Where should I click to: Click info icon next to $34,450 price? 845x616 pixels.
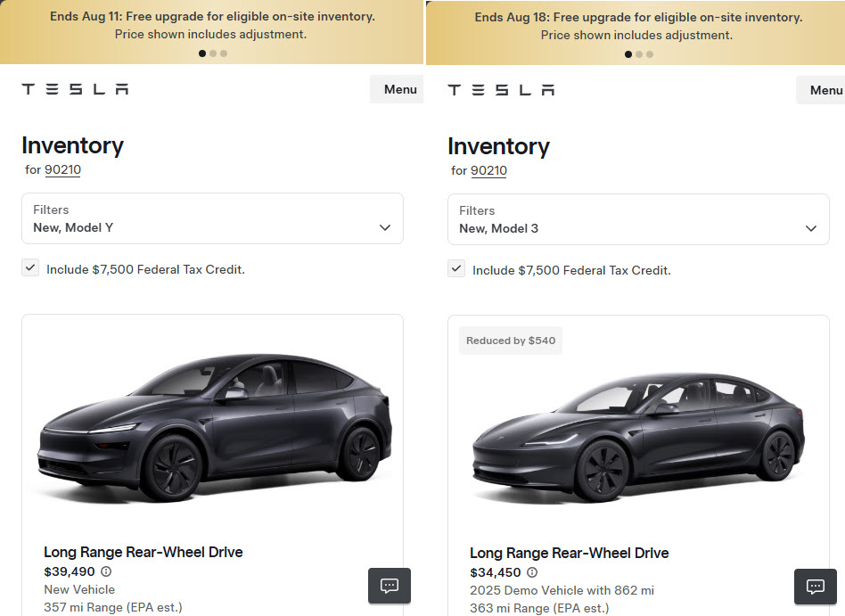click(532, 572)
